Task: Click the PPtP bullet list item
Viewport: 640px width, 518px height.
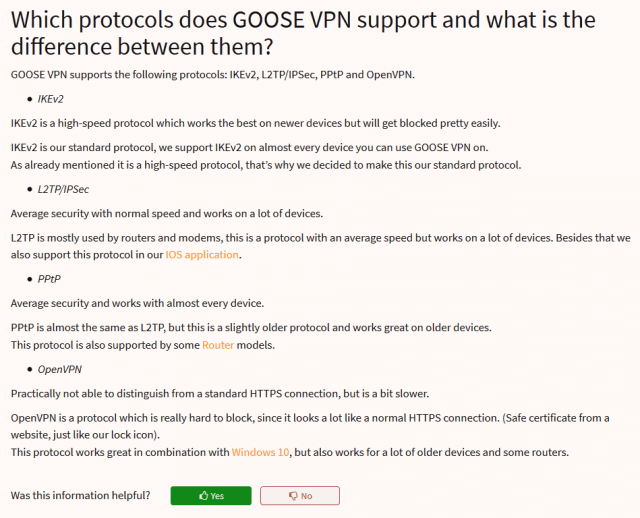Action: coord(49,279)
